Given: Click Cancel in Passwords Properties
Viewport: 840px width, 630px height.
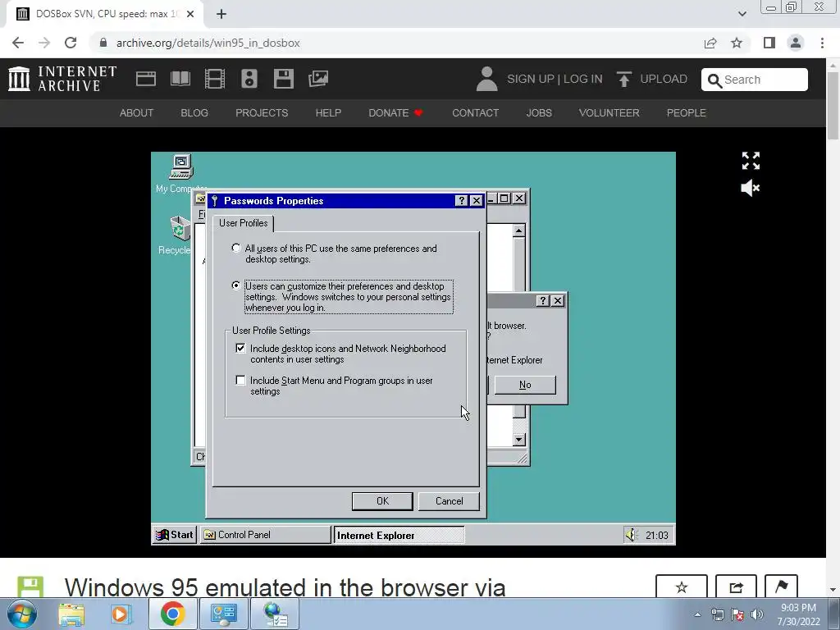Looking at the screenshot, I should point(449,501).
